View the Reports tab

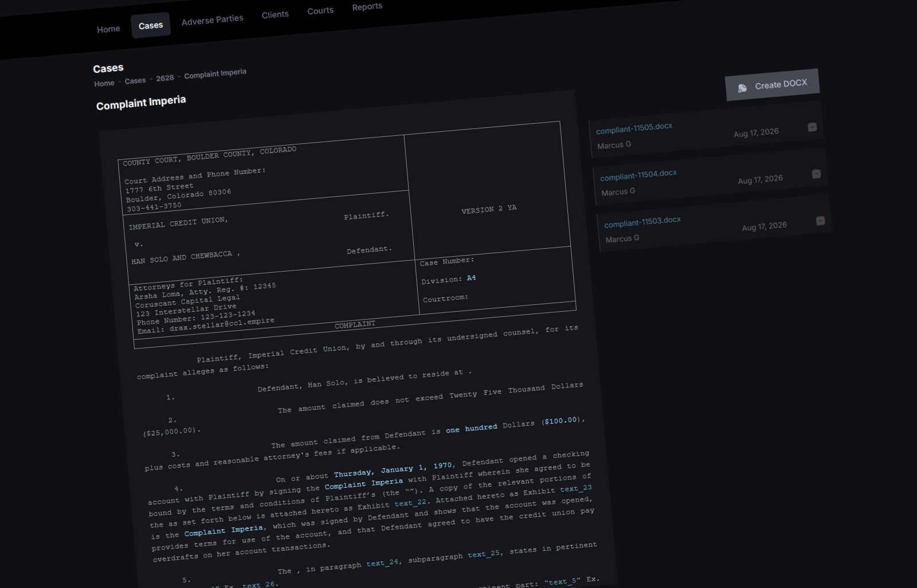point(367,7)
